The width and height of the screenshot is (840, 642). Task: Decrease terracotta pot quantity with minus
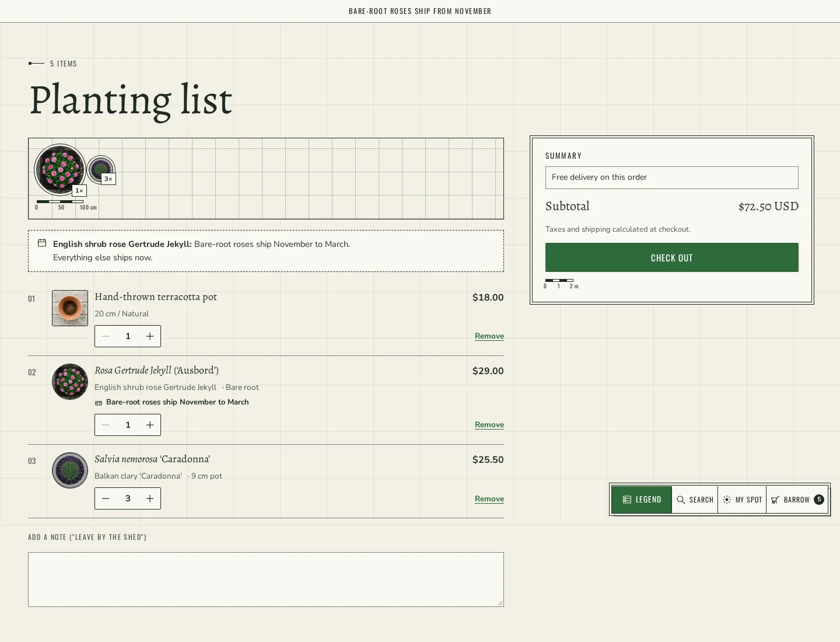[x=106, y=336]
